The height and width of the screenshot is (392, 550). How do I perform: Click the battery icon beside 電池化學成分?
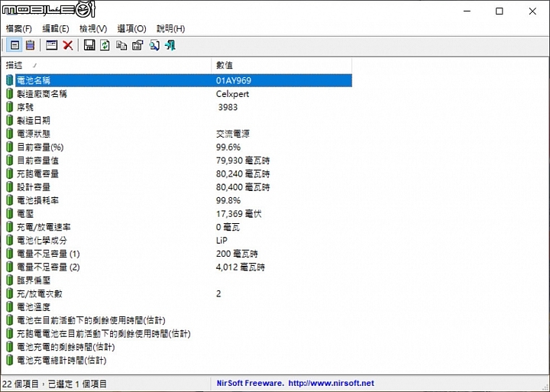9,241
